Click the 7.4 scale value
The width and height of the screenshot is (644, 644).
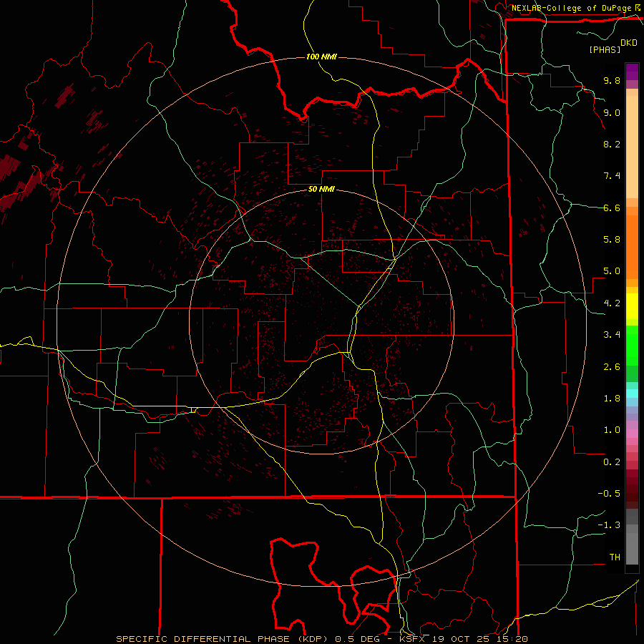[612, 176]
